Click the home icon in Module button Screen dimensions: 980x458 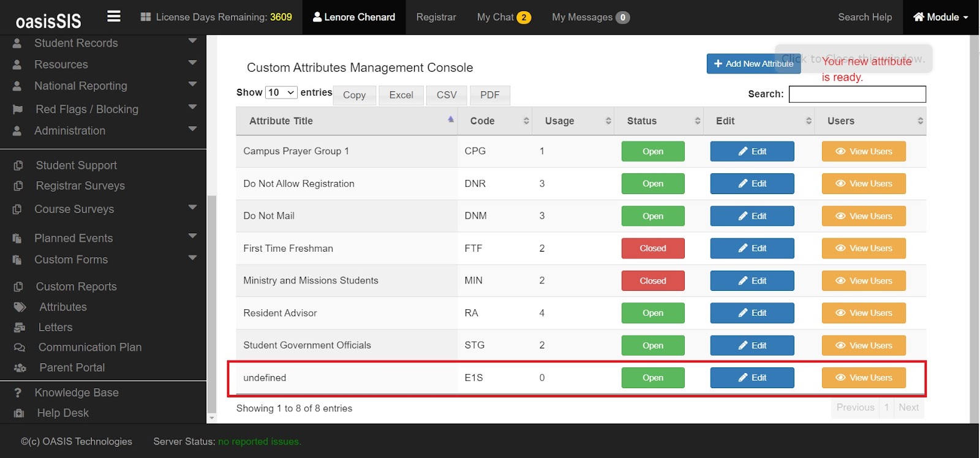click(919, 17)
